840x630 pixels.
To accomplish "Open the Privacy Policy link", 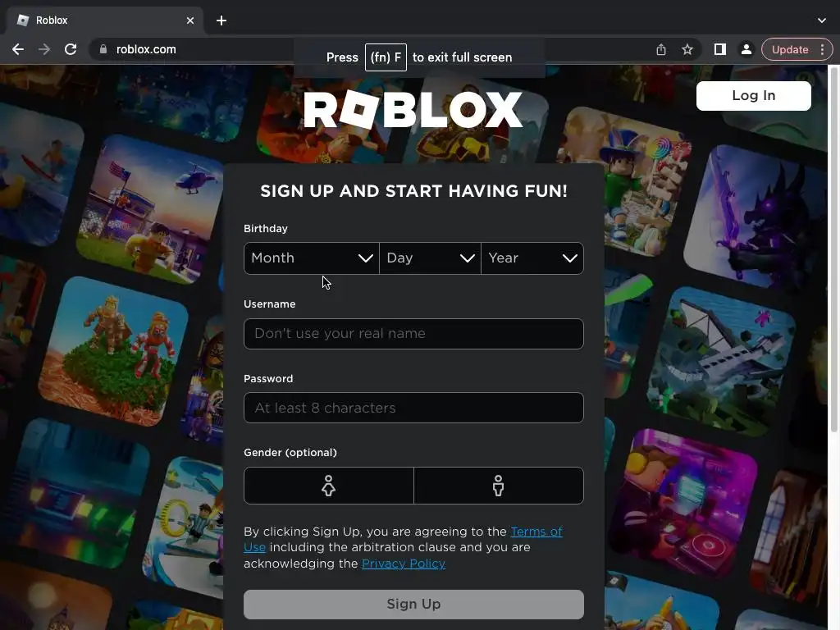I will point(404,564).
